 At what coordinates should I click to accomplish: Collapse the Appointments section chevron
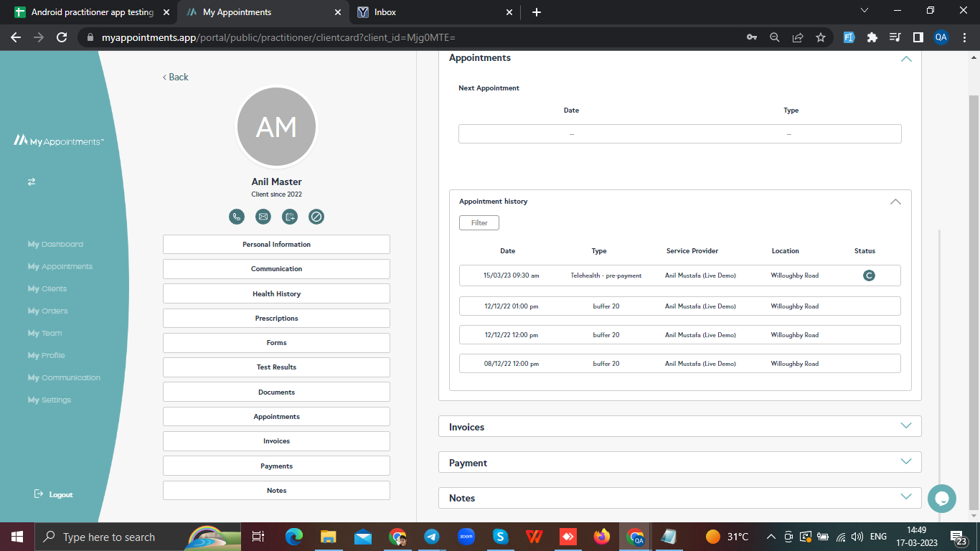coord(905,59)
